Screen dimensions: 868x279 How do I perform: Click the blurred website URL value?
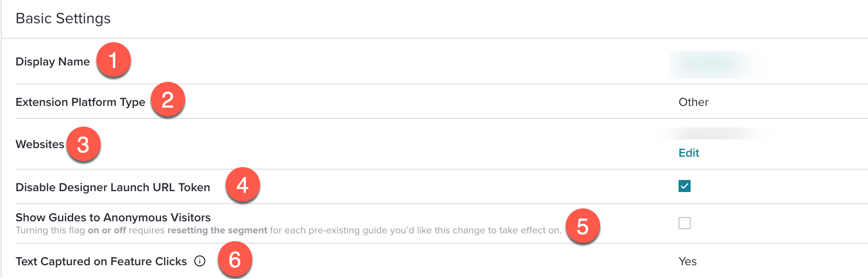point(714,133)
